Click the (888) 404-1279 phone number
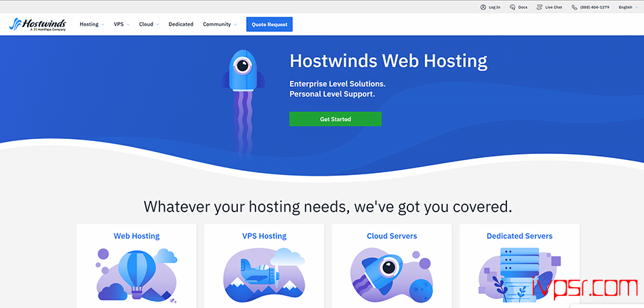 [x=595, y=7]
